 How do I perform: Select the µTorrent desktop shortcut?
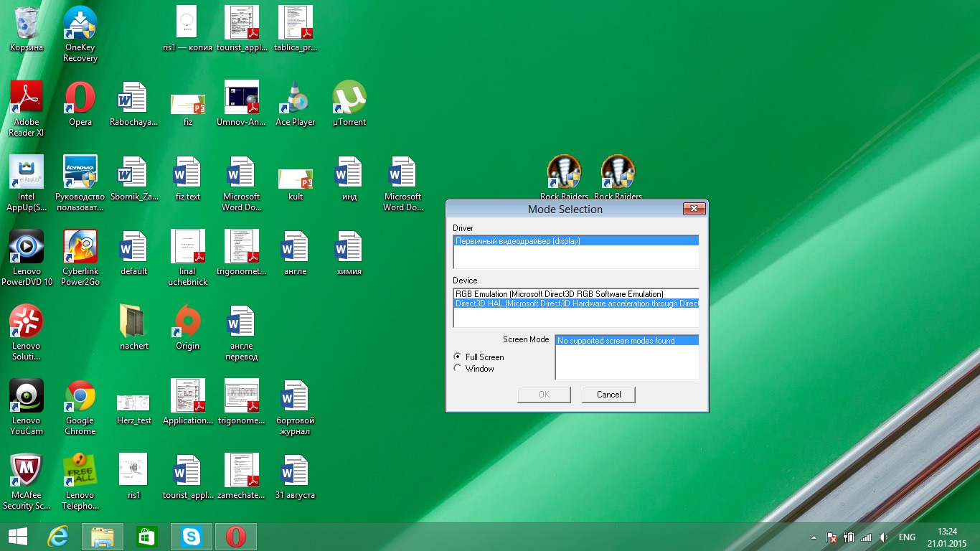pyautogui.click(x=349, y=103)
